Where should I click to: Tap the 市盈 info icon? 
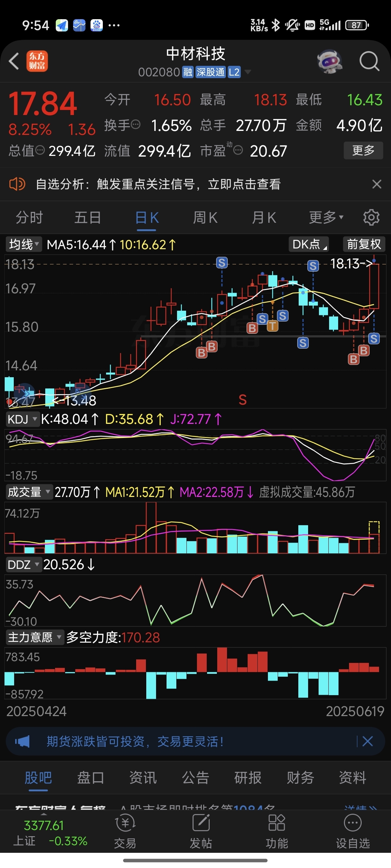coord(238,150)
